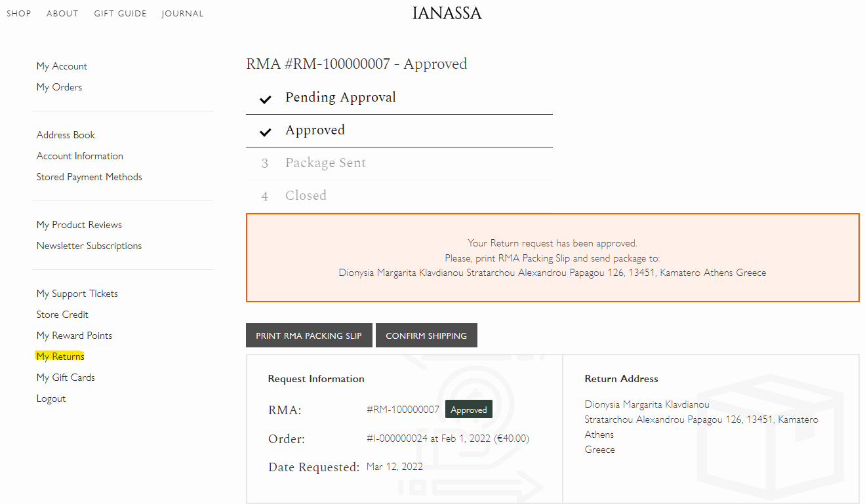Open Stored Payment Methods
The height and width of the screenshot is (504, 865).
pos(89,177)
